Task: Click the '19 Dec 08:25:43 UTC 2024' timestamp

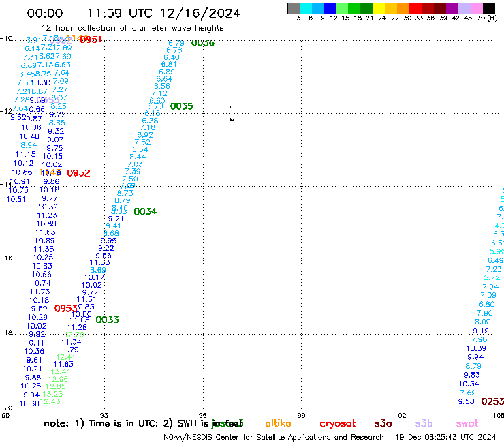Action: point(445,437)
